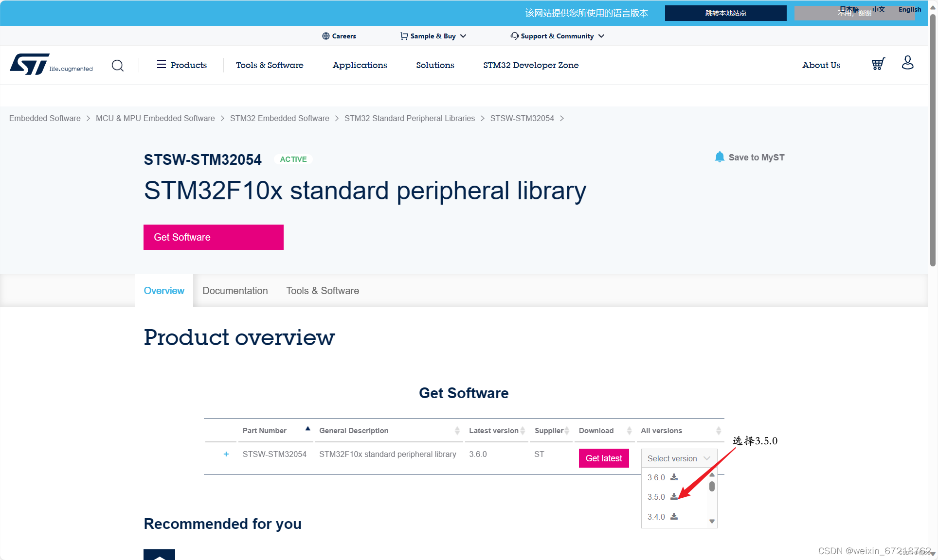Screen dimensions: 938x560
Task: Switch to the Overview tab
Action: (164, 291)
